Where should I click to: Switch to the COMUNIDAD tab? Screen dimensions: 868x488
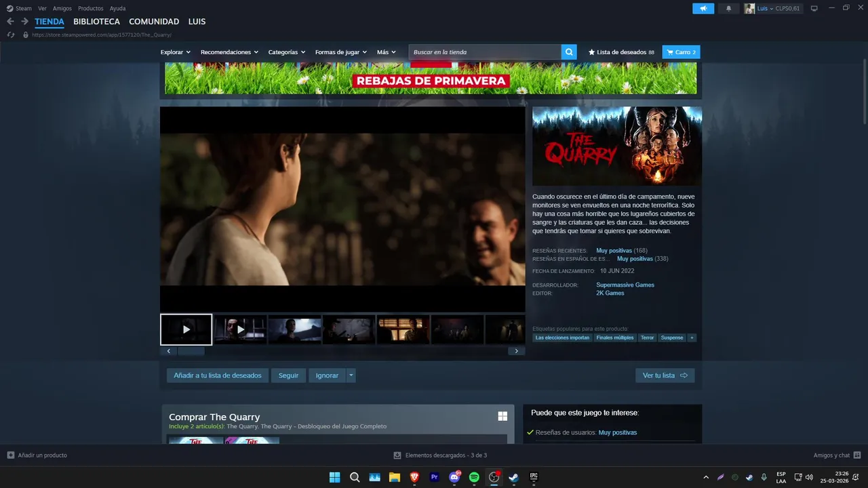coord(154,22)
